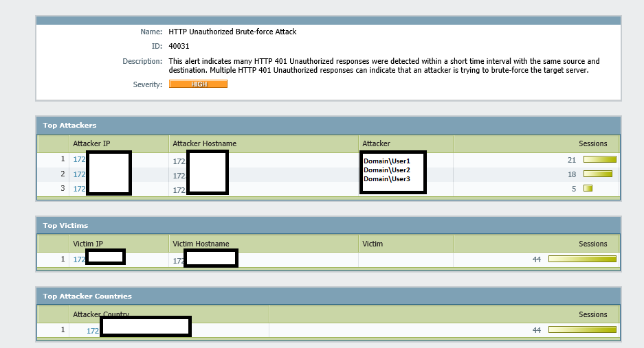Open attacker IP link in row 2
The image size is (644, 348).
(x=79, y=174)
